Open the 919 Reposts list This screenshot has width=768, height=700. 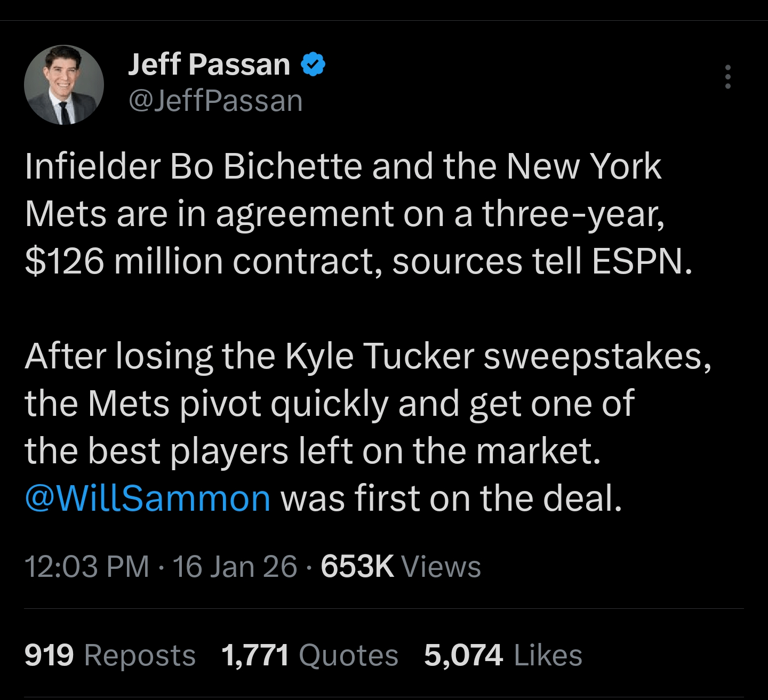tap(110, 655)
